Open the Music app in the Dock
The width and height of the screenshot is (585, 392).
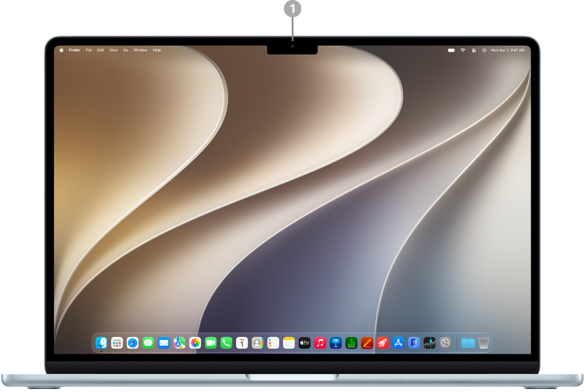click(x=320, y=342)
